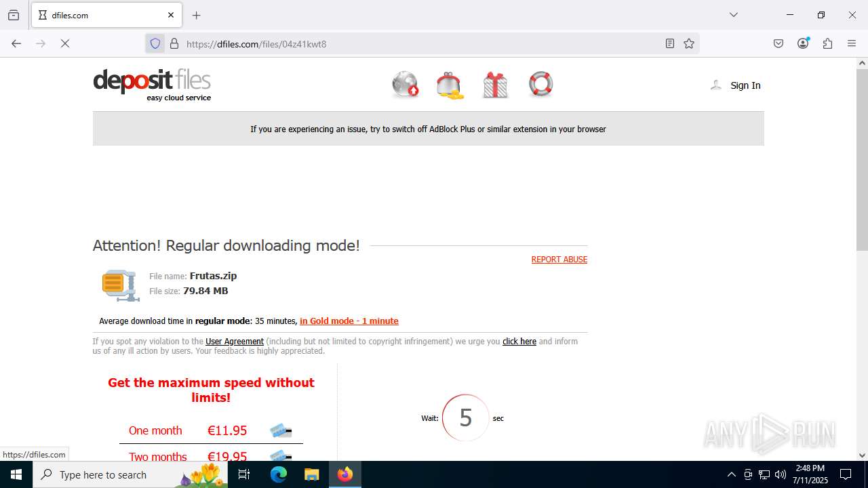The height and width of the screenshot is (488, 868).
Task: Click the REPORT ABUSE link
Action: pyautogui.click(x=559, y=260)
